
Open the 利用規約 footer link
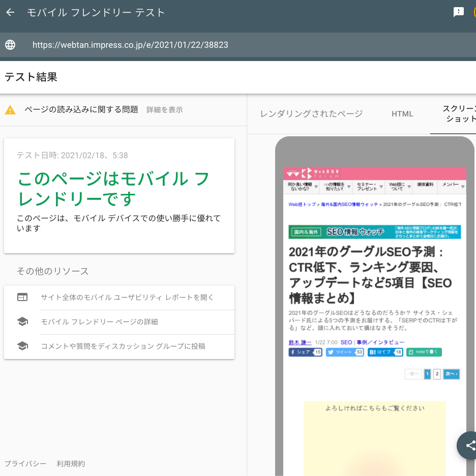(x=71, y=464)
